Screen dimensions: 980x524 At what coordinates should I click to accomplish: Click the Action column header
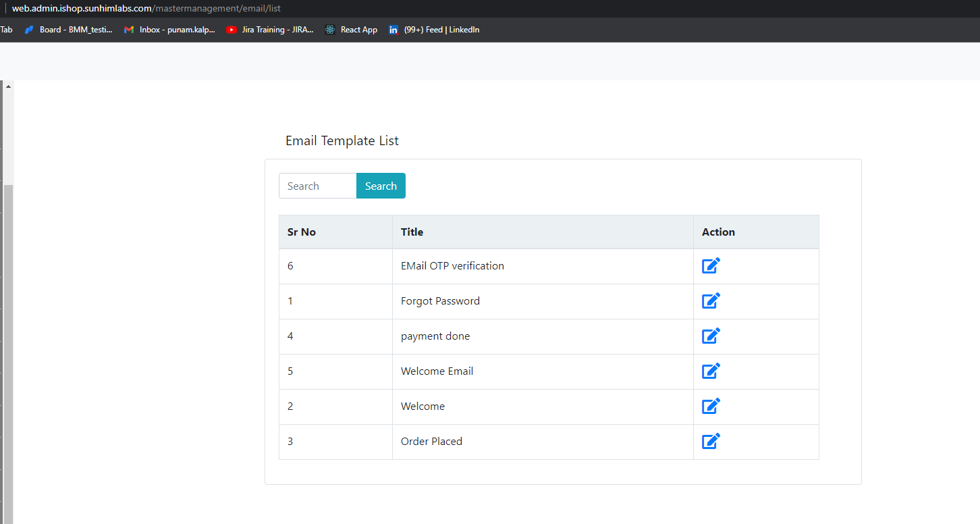click(756, 232)
